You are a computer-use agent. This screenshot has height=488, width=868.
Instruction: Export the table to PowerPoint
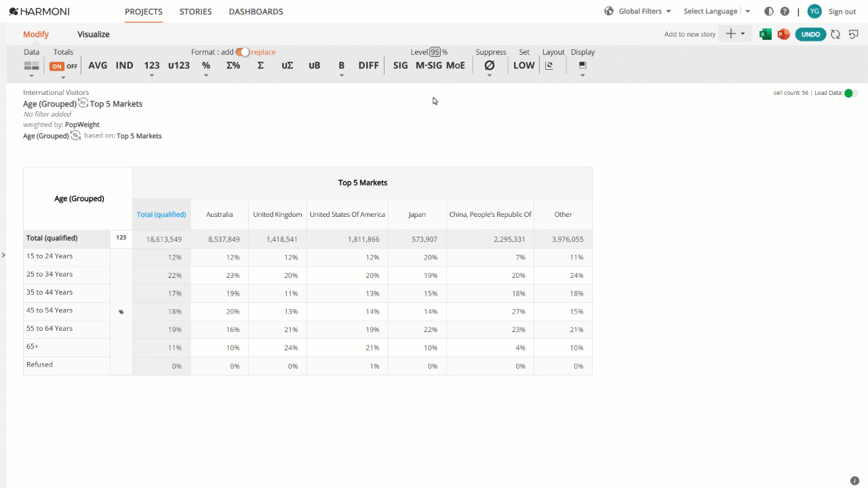[x=783, y=34]
